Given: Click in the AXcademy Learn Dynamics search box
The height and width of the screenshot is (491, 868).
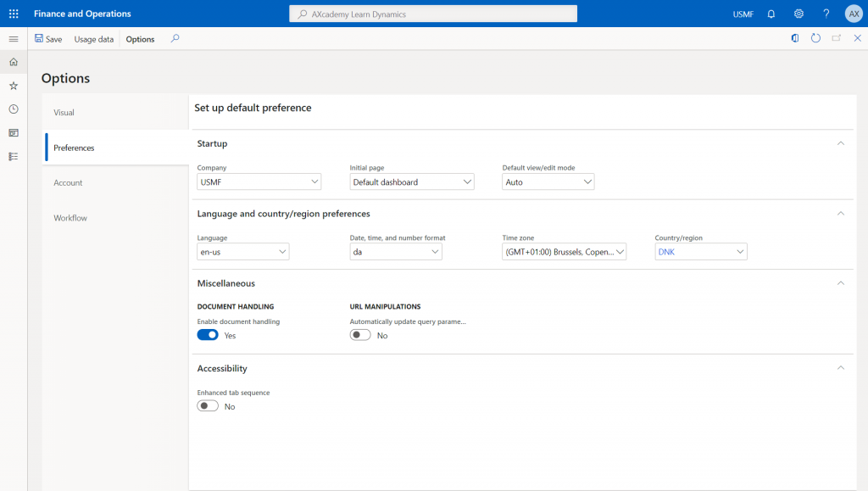Looking at the screenshot, I should coord(433,14).
